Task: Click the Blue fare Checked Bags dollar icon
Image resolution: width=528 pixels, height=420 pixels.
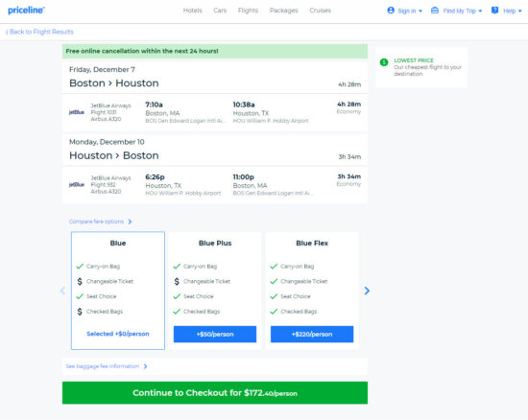Action: pos(80,312)
